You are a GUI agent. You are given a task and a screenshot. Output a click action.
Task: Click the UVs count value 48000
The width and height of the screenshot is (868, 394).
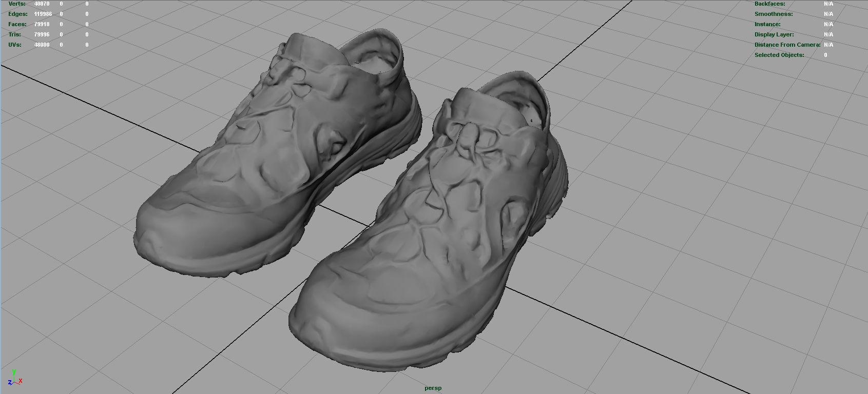click(42, 45)
